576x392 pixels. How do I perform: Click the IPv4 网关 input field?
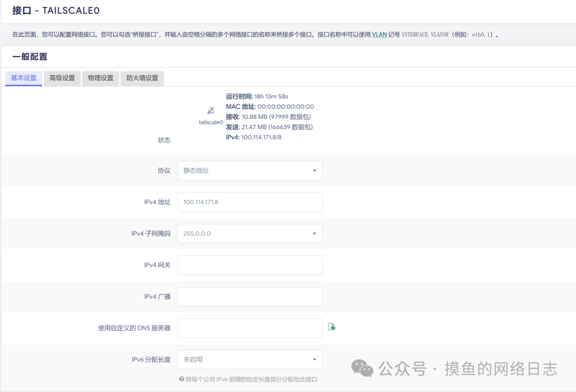pos(250,265)
